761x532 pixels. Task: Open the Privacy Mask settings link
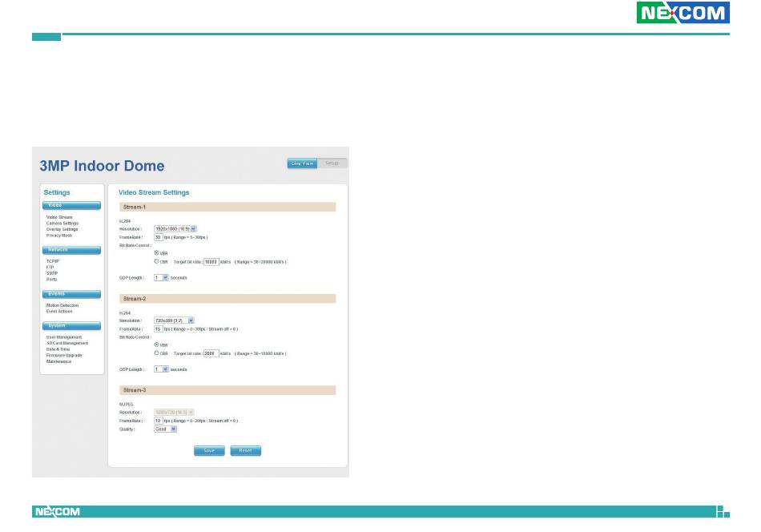click(59, 236)
